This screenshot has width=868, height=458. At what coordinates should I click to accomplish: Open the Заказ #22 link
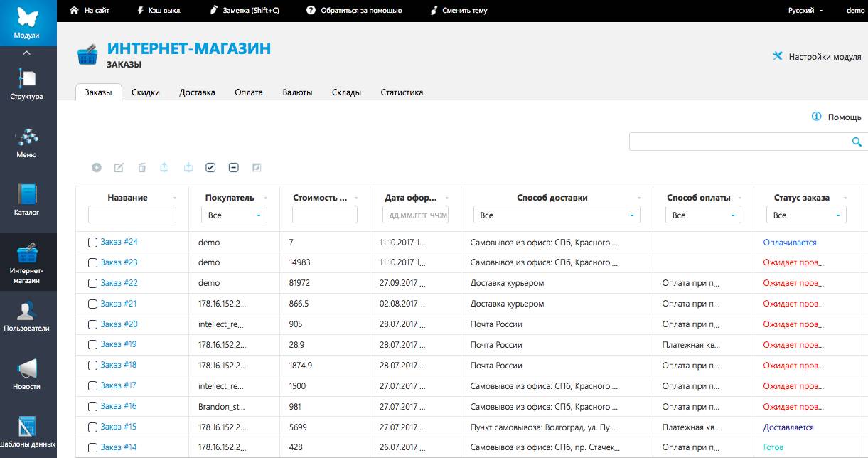119,283
